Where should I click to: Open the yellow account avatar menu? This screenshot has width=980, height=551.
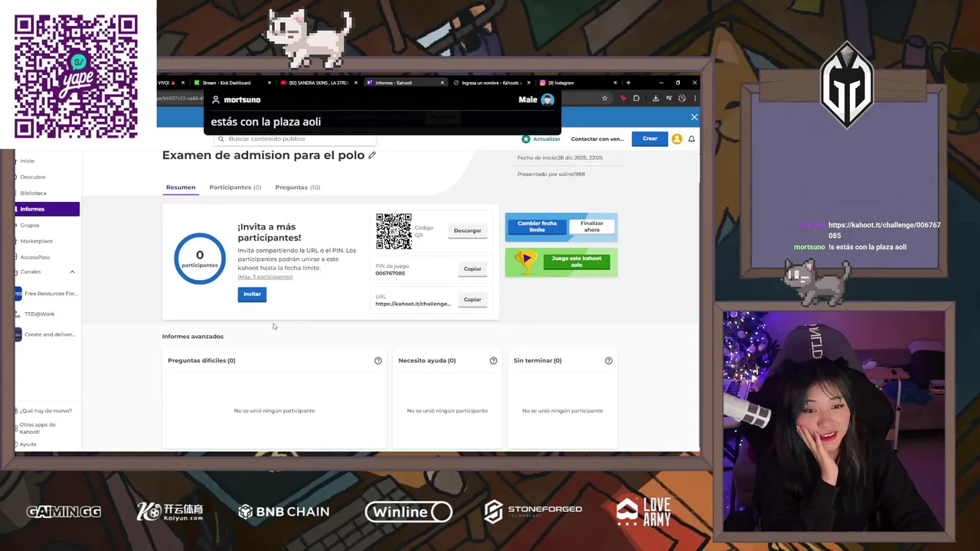(x=677, y=139)
